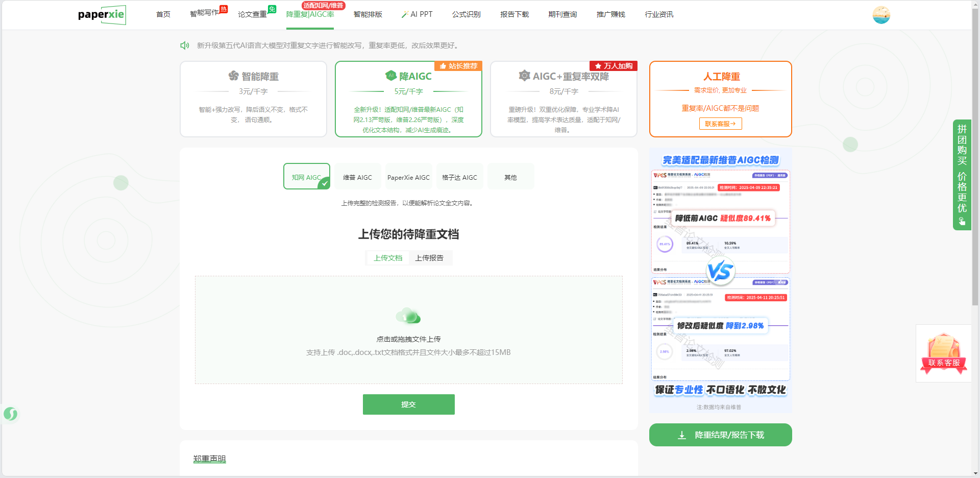This screenshot has width=980, height=478.
Task: Click the speaker announcement icon
Action: [x=185, y=45]
